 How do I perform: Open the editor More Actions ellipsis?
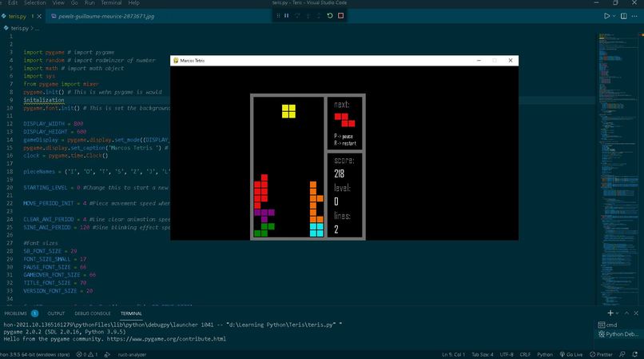(x=634, y=16)
